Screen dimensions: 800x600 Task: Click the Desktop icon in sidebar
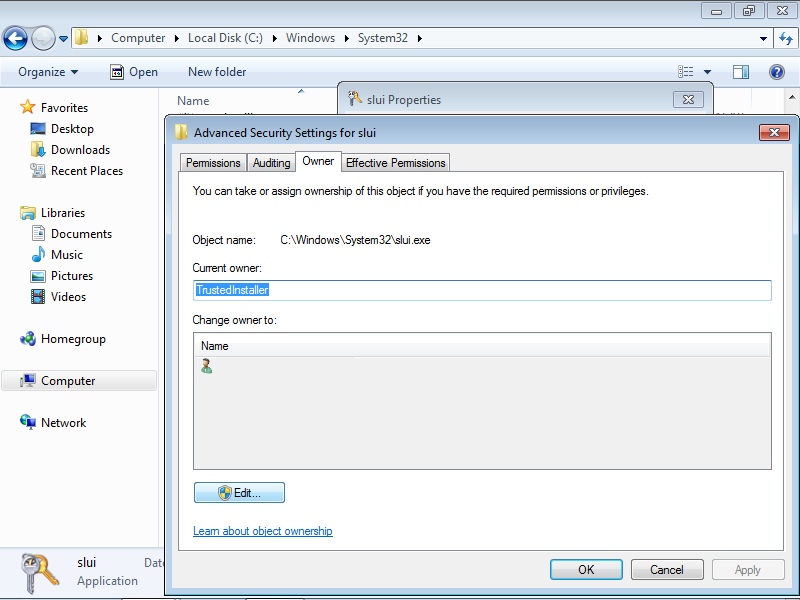(x=38, y=129)
